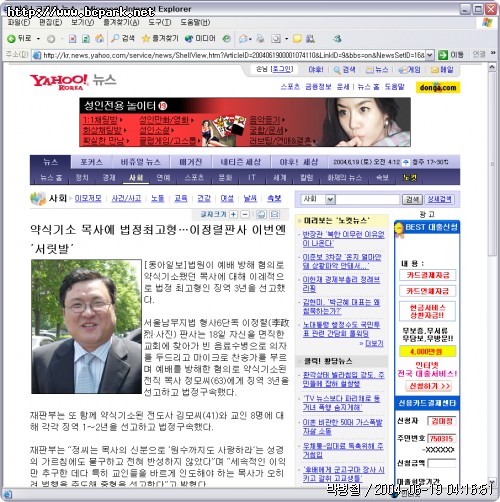The height and width of the screenshot is (502, 500).
Task: Click the Edit page toolbar icon
Action: [276, 39]
